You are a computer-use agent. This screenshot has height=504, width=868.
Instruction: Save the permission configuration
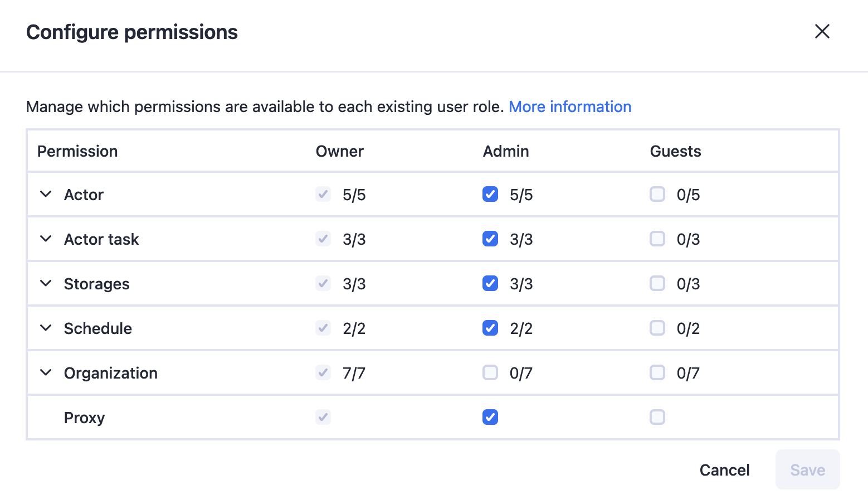click(807, 469)
